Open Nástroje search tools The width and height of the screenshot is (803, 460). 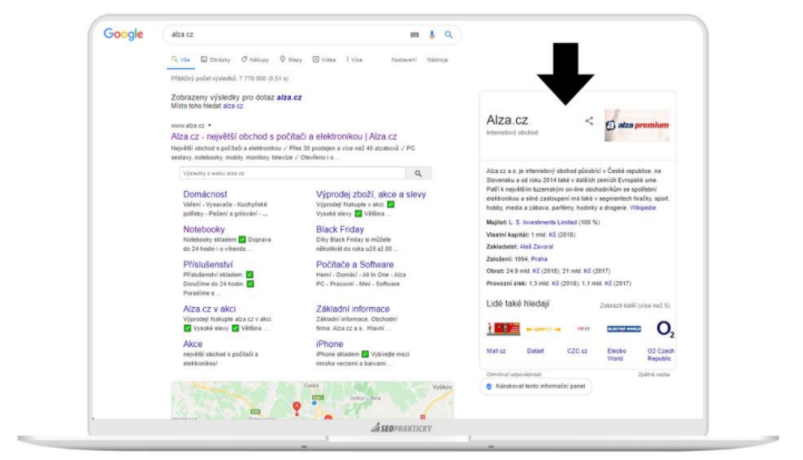pos(437,60)
